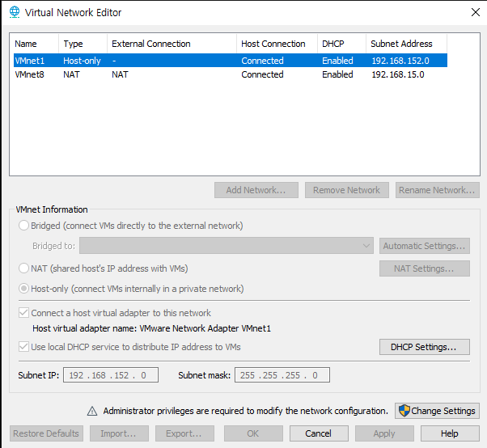Click the Add Network button

256,190
